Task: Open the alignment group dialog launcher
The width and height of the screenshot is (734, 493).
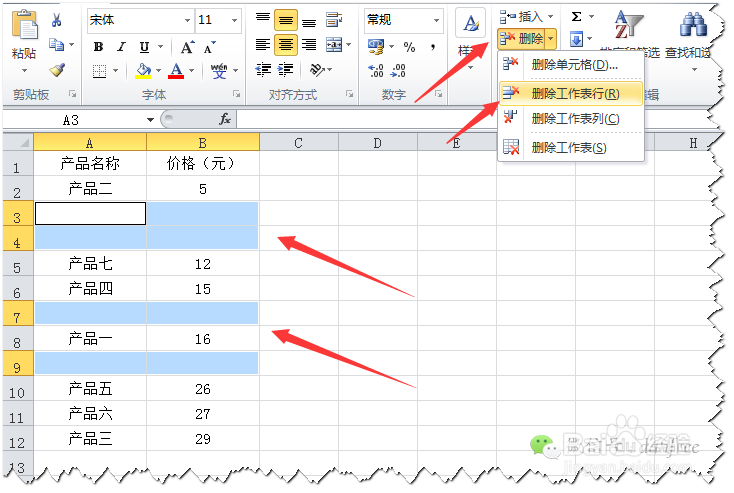Action: pyautogui.click(x=349, y=94)
